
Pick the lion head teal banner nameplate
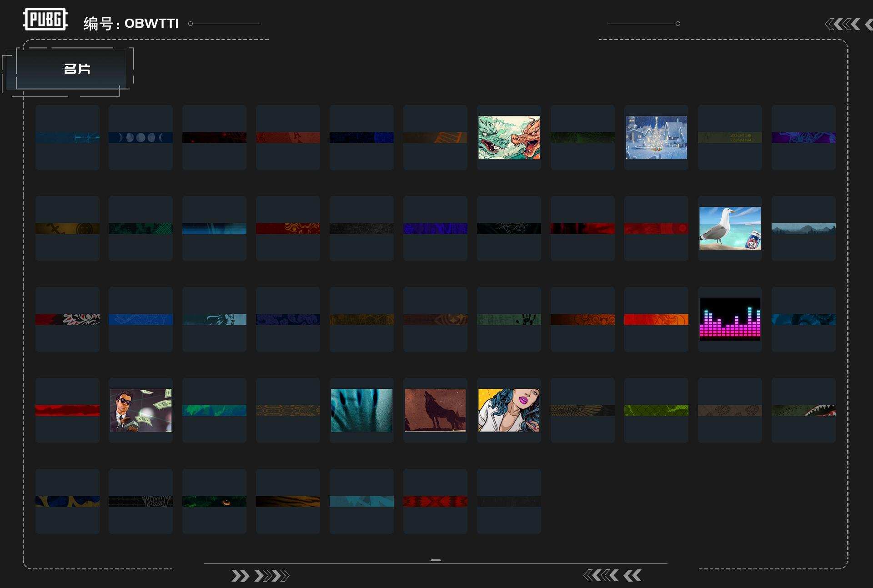214,319
